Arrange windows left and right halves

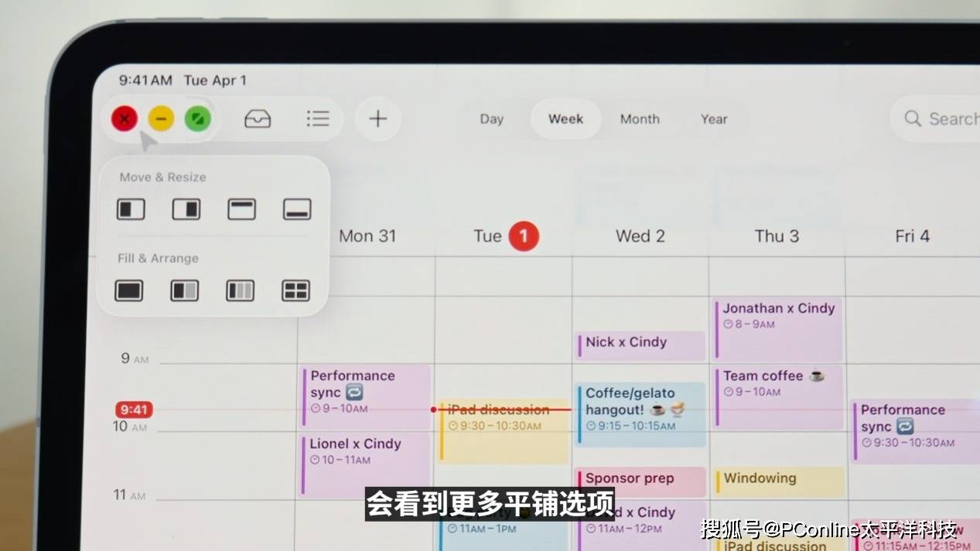coord(184,291)
